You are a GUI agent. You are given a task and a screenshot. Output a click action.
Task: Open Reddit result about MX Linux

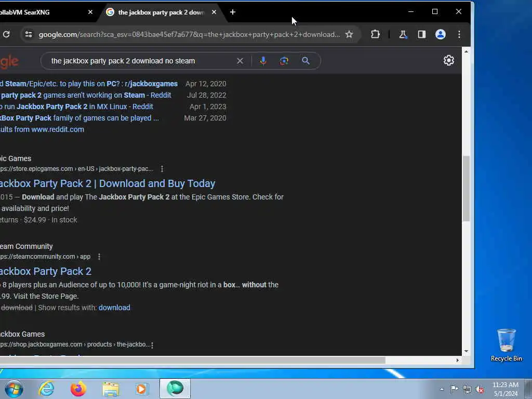pos(76,107)
